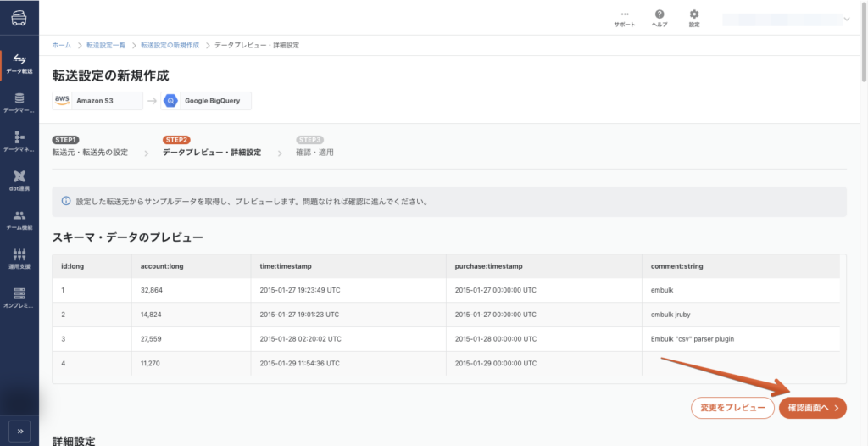The width and height of the screenshot is (868, 446).
Task: Proceed with the 確認画面へ button
Action: (812, 408)
